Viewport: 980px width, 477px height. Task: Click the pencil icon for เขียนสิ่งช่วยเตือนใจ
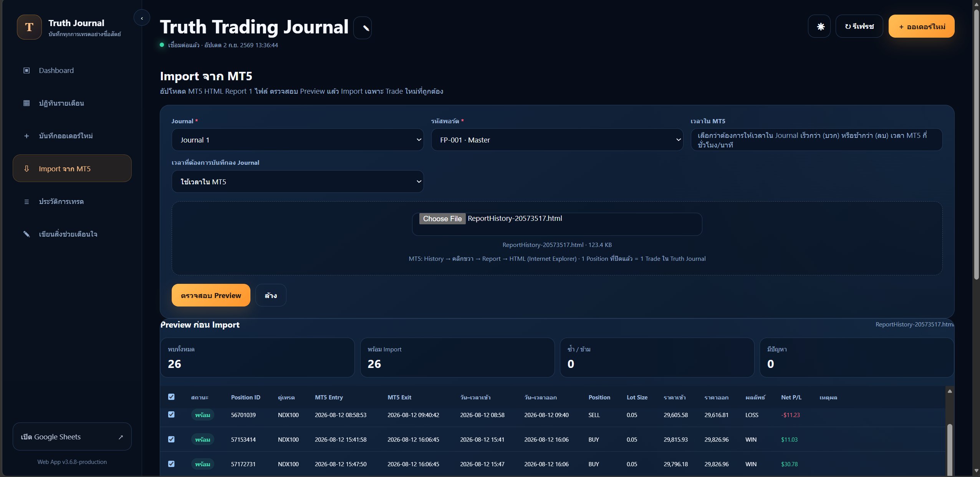[x=26, y=234]
